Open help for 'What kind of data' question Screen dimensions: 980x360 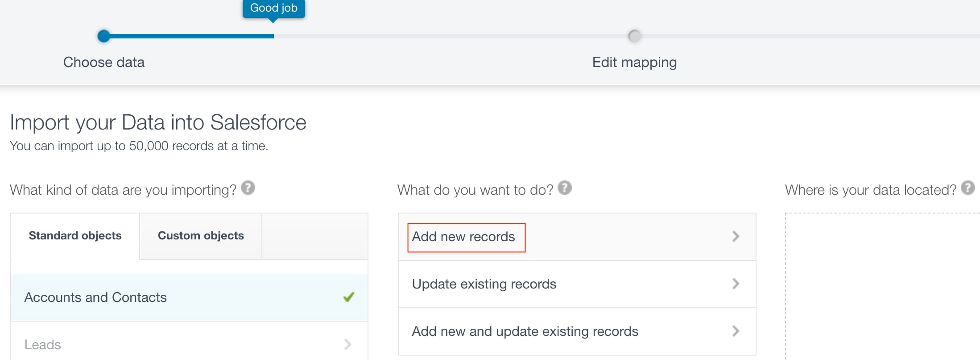point(248,188)
